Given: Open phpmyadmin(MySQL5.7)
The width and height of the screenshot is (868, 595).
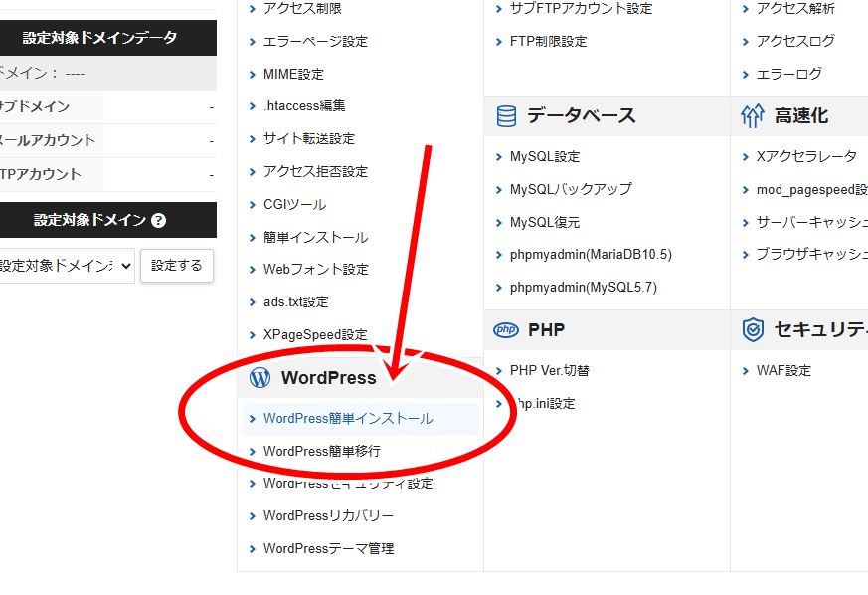Looking at the screenshot, I should tap(584, 288).
